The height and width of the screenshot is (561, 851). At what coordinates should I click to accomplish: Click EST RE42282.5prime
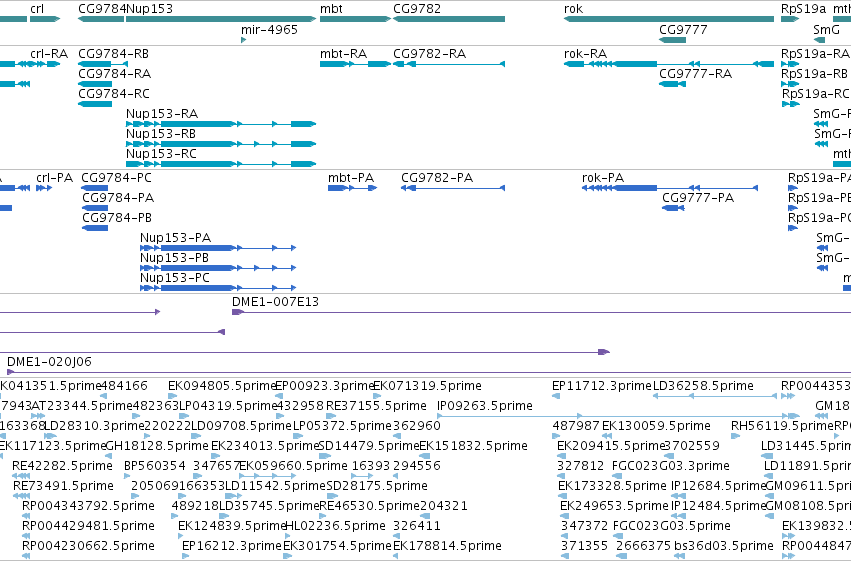click(62, 466)
